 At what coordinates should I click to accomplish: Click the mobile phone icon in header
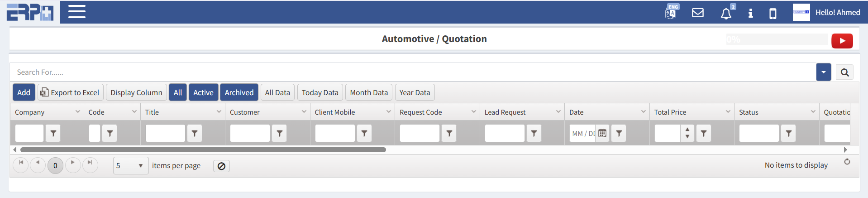[773, 14]
